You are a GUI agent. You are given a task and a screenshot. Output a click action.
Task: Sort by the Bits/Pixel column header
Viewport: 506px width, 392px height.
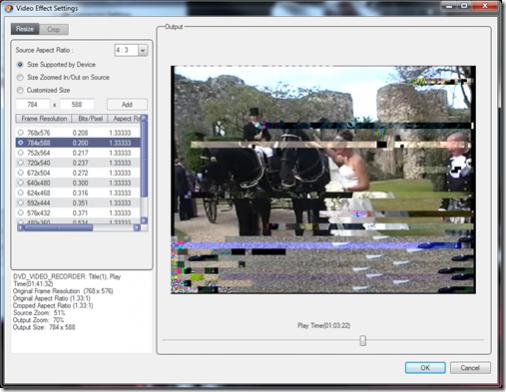coord(90,118)
